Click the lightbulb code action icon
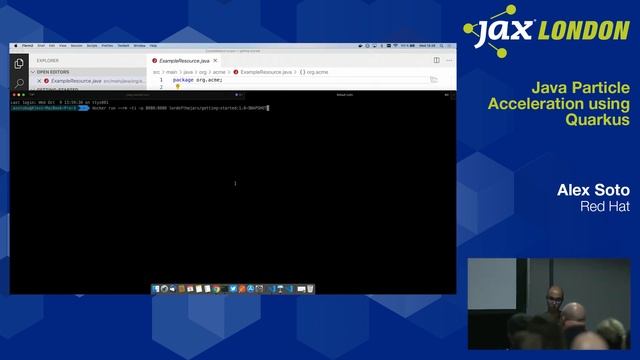The image size is (640, 360). [178, 87]
